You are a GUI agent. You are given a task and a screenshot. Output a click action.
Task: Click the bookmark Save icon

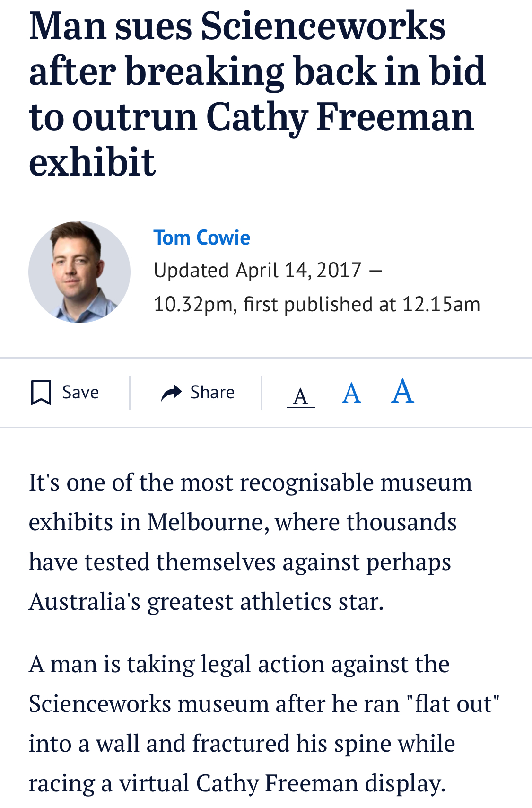[41, 393]
